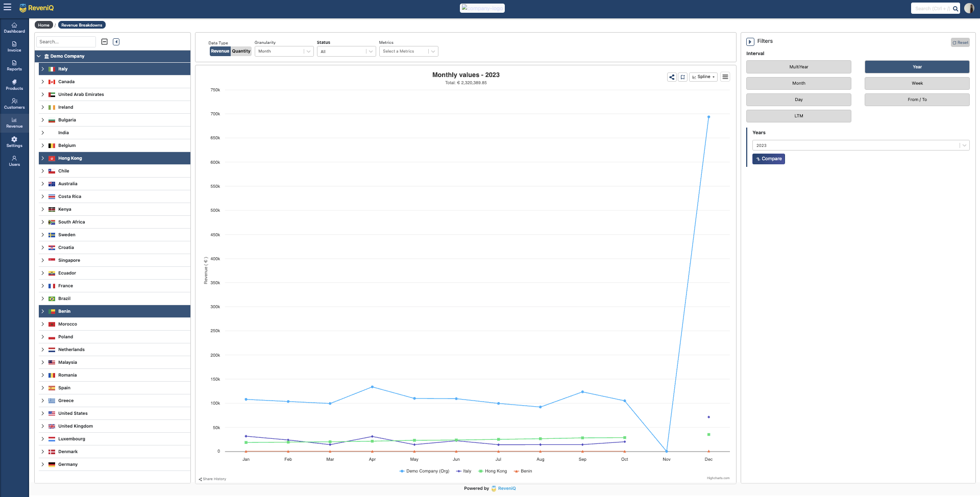980x497 pixels.
Task: Open Customers section in sidebar
Action: pos(14,104)
